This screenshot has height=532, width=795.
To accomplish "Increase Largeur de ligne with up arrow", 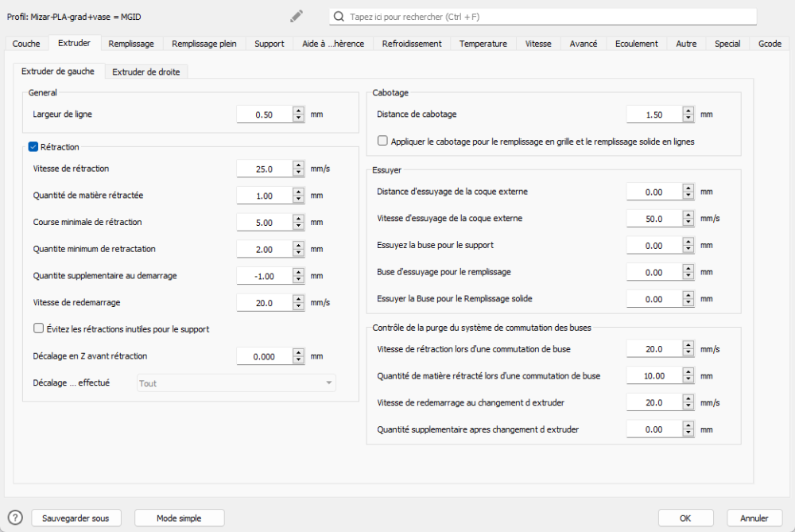I will point(299,111).
